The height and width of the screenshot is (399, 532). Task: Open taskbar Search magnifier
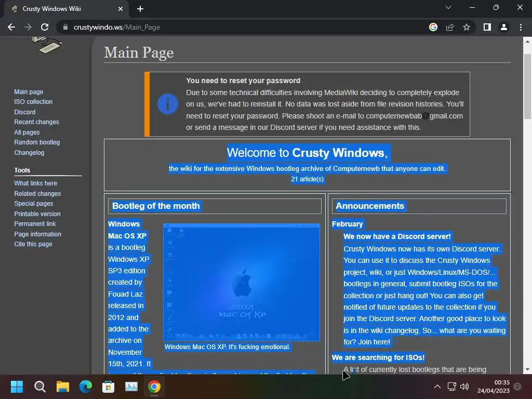coord(39,387)
